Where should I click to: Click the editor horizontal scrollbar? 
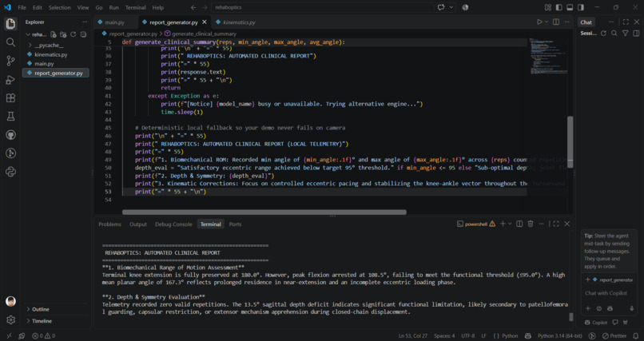point(264,212)
